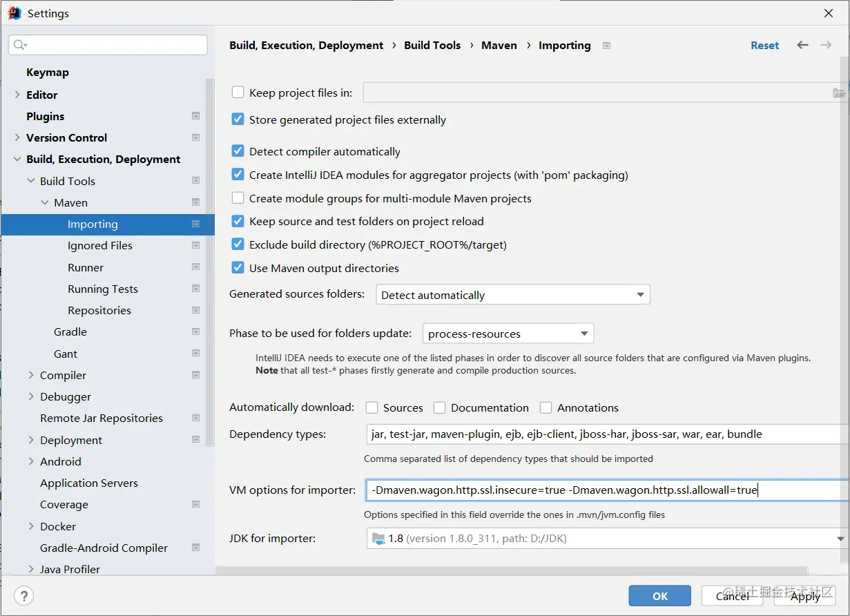The image size is (850, 616).
Task: Click the project-level icon beside Coverage
Action: pos(195,504)
